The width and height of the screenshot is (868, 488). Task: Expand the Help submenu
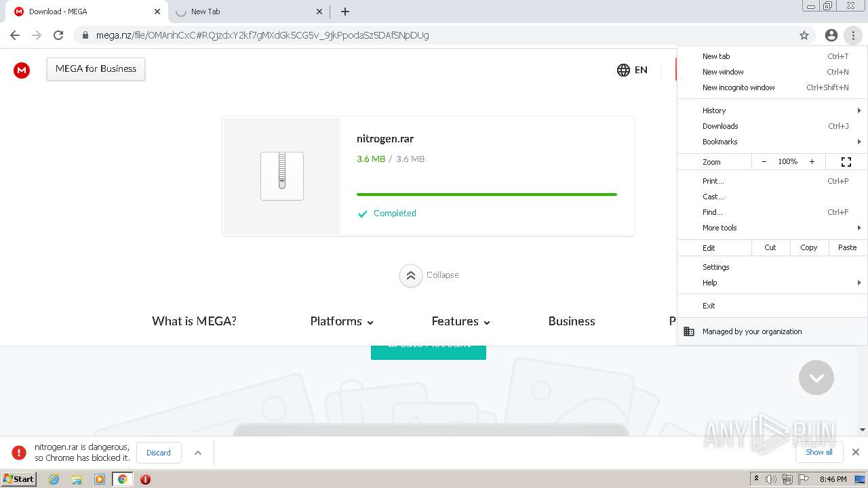[x=772, y=283]
